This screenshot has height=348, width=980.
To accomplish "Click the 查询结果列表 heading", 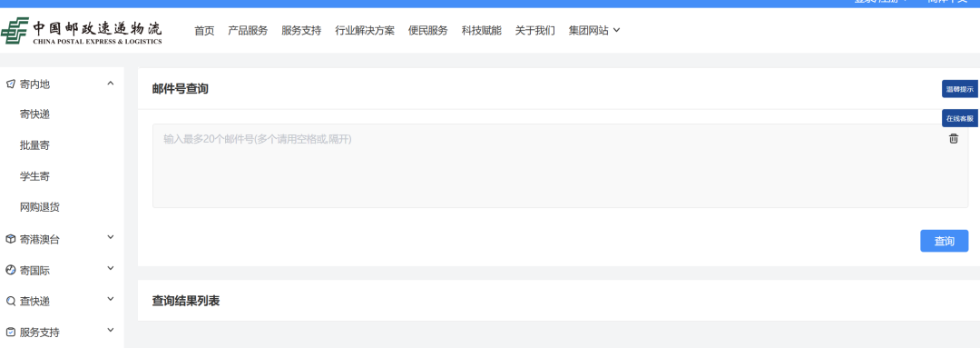I will pyautogui.click(x=186, y=301).
